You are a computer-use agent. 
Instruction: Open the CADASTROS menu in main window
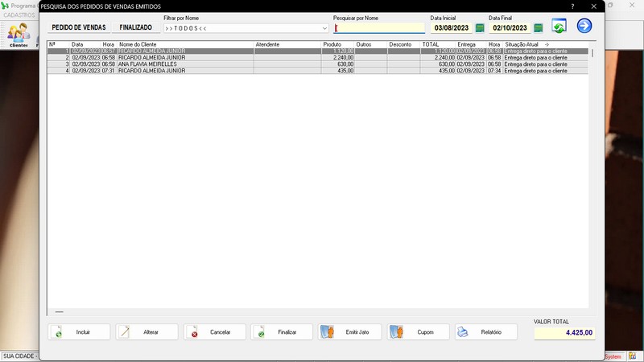pos(19,15)
